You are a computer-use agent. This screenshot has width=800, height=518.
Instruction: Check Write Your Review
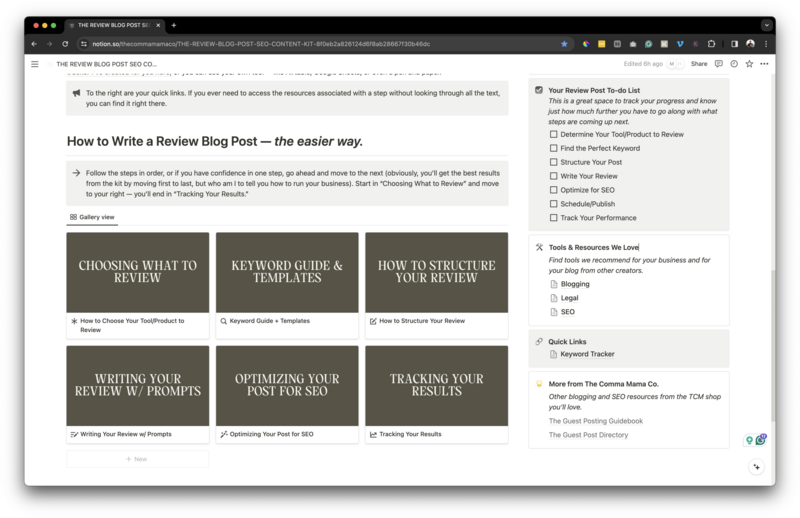coord(553,176)
